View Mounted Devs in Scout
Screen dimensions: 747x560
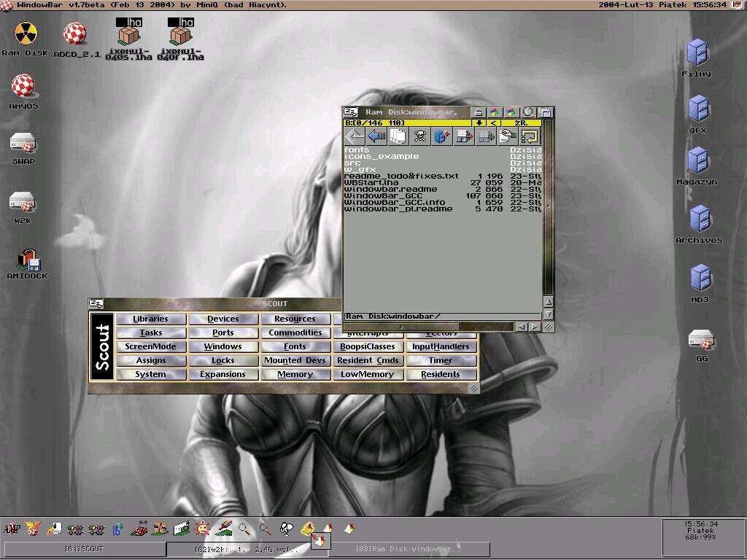tap(295, 360)
